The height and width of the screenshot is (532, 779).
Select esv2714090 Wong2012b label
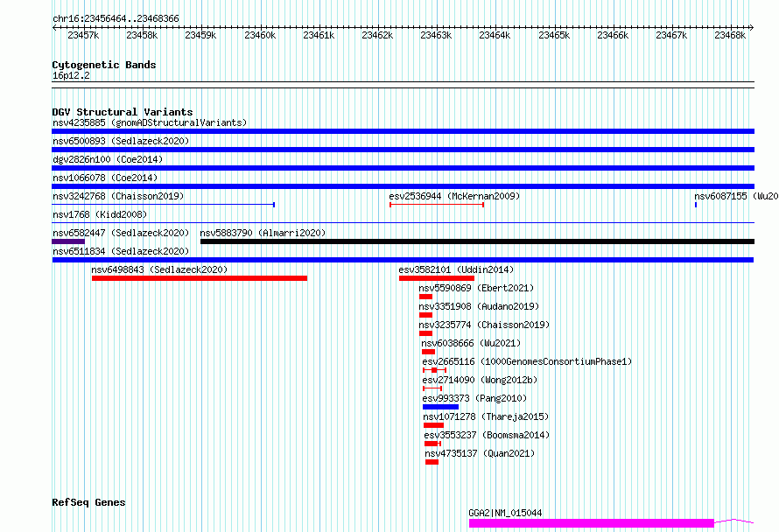pos(480,380)
